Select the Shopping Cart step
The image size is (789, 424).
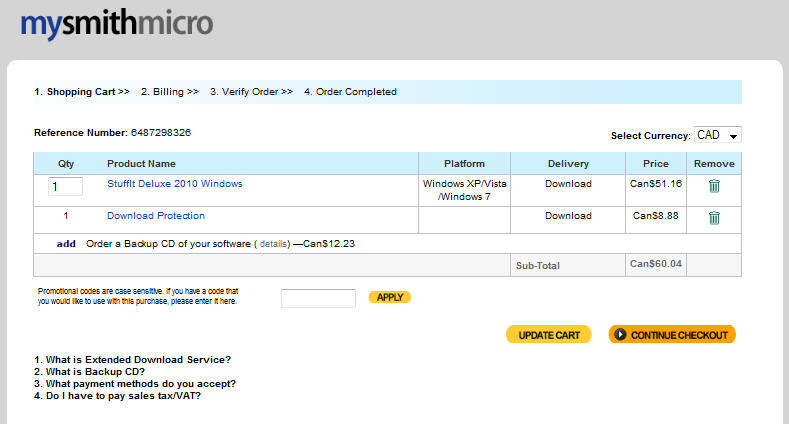coord(82,92)
